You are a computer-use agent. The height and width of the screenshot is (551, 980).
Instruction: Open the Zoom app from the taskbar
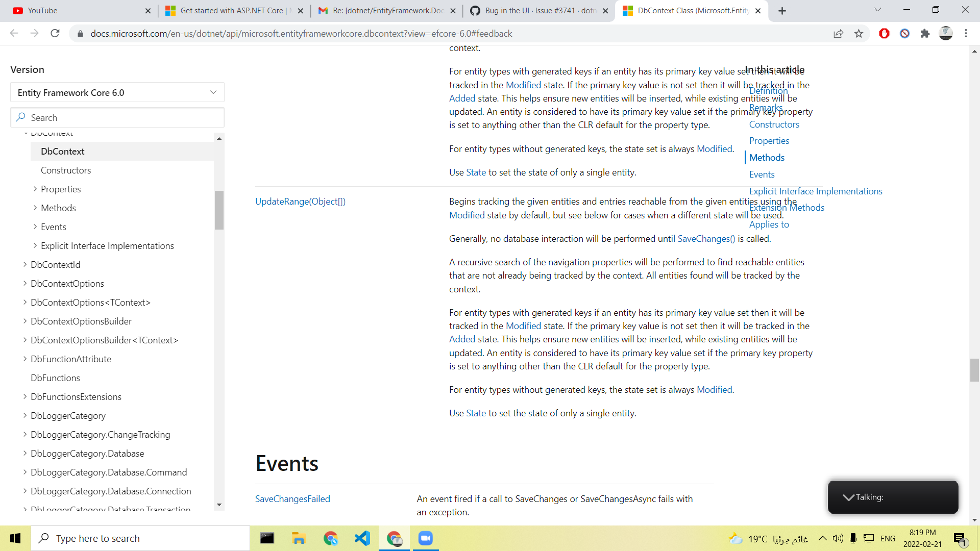click(x=425, y=538)
